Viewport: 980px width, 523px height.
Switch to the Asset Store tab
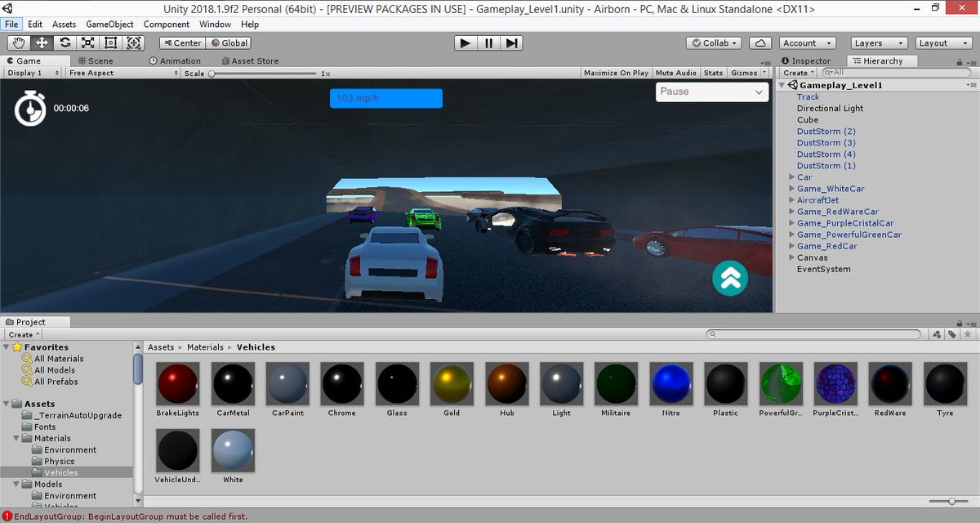coord(250,60)
